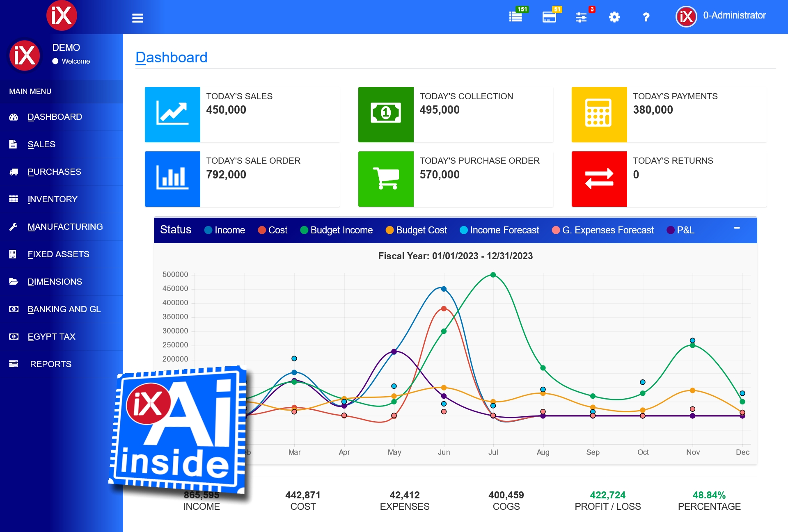Collapse the Status chart panel

(x=737, y=228)
